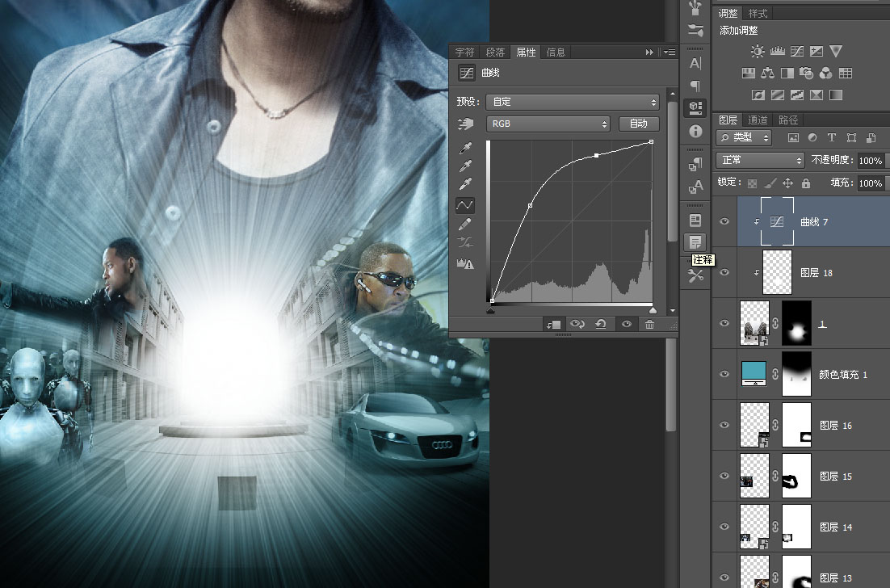Add a Brightness/Contrast adjustment
Viewport: 890px width, 588px height.
(x=758, y=52)
